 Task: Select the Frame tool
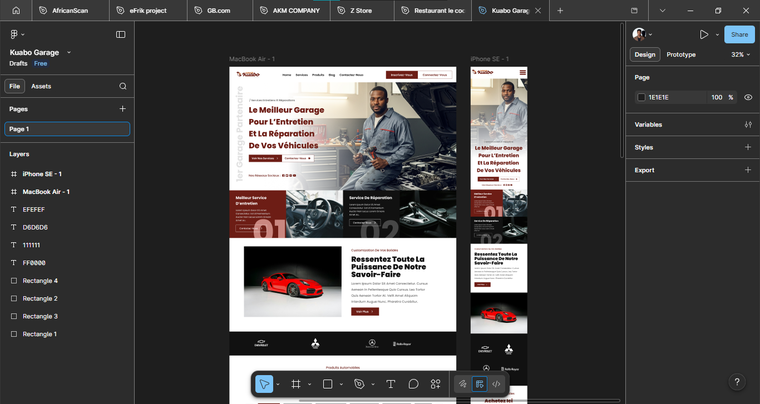pyautogui.click(x=296, y=384)
